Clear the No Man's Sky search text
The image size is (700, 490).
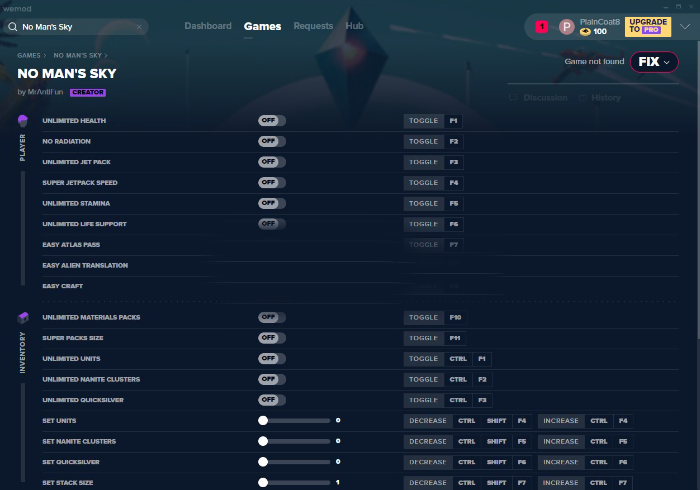pyautogui.click(x=139, y=27)
